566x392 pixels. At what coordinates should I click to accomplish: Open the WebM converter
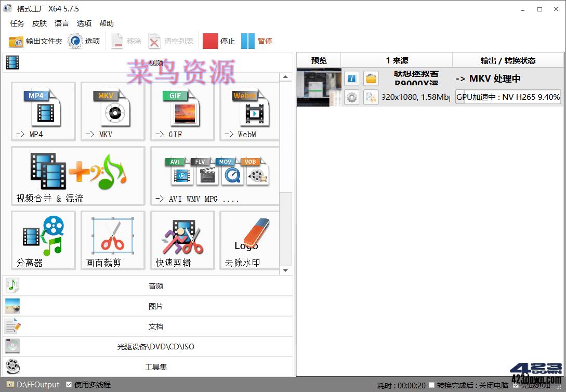(x=249, y=111)
